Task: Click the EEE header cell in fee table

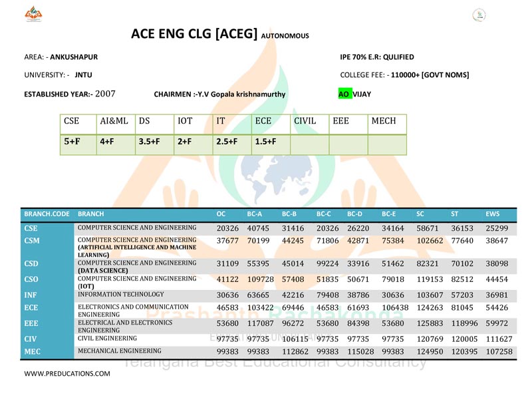Action: pos(348,124)
